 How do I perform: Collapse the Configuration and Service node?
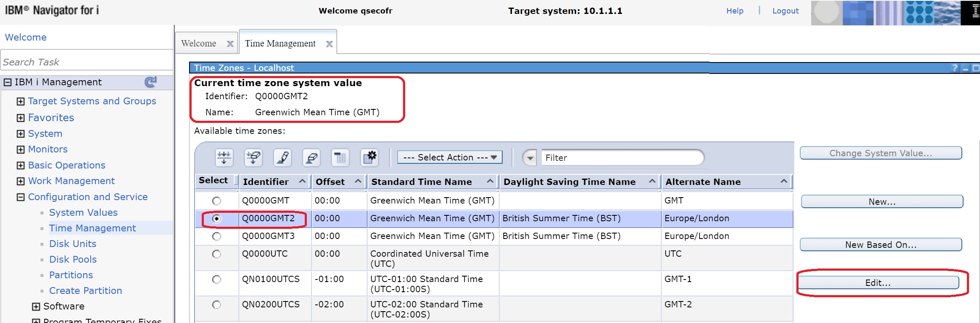tap(21, 197)
